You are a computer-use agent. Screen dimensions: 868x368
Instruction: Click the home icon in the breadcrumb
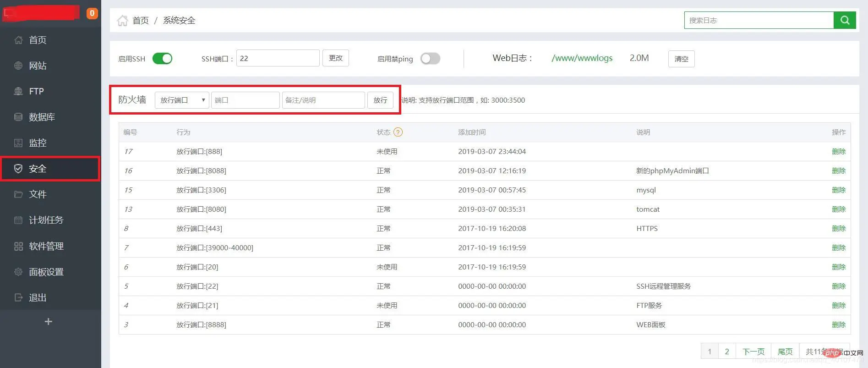122,21
